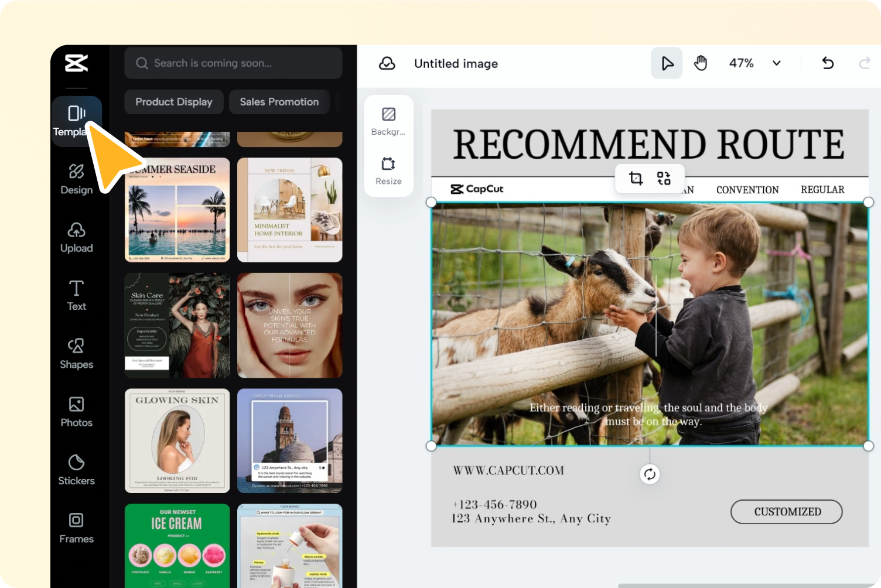
Task: Open the Design panel
Action: tap(77, 179)
